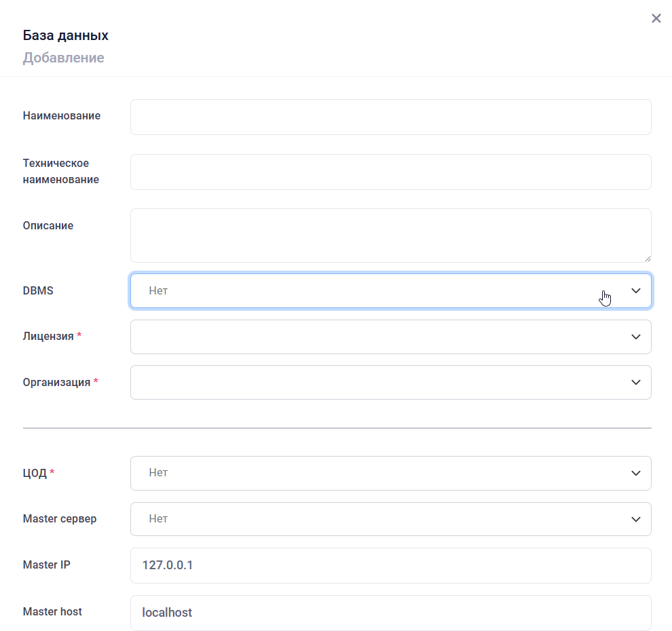This screenshot has height=631, width=672.
Task: Click the Master host field with localhost
Action: (390, 613)
